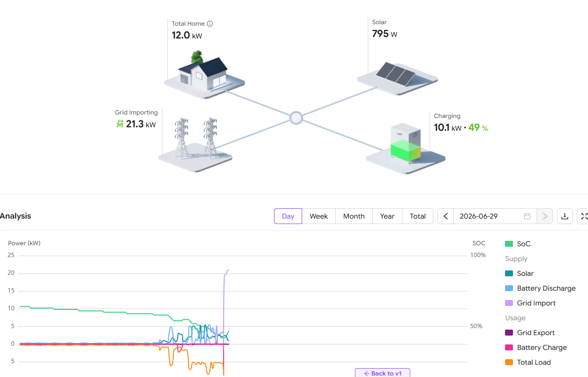Go to previous day with left chevron
Image resolution: width=588 pixels, height=377 pixels.
[446, 216]
